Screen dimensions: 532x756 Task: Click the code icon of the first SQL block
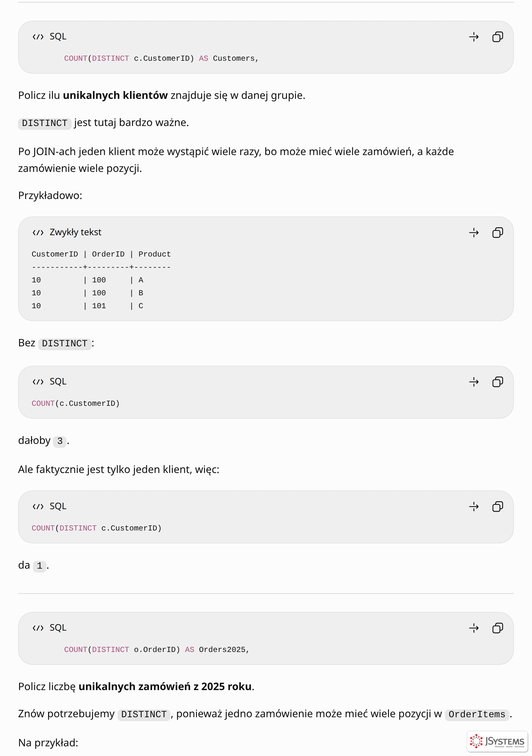38,37
